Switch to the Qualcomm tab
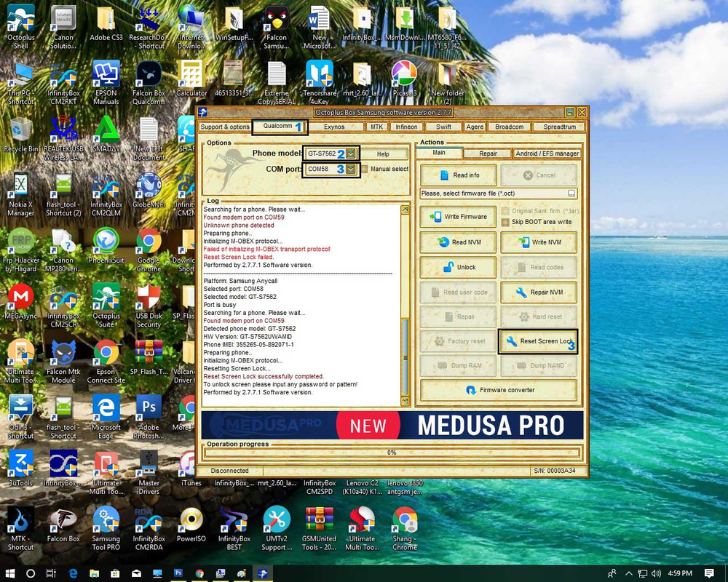This screenshot has width=728, height=582. 279,127
